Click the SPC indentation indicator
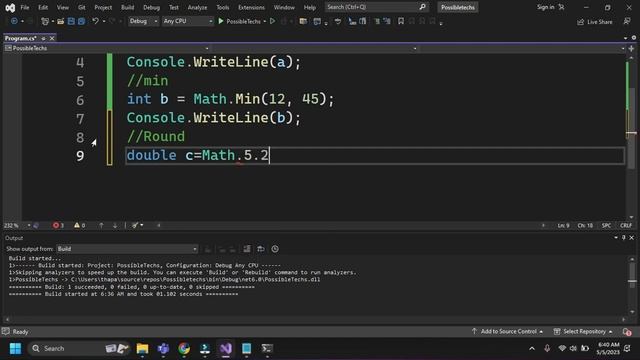The image size is (640, 360). (x=606, y=225)
